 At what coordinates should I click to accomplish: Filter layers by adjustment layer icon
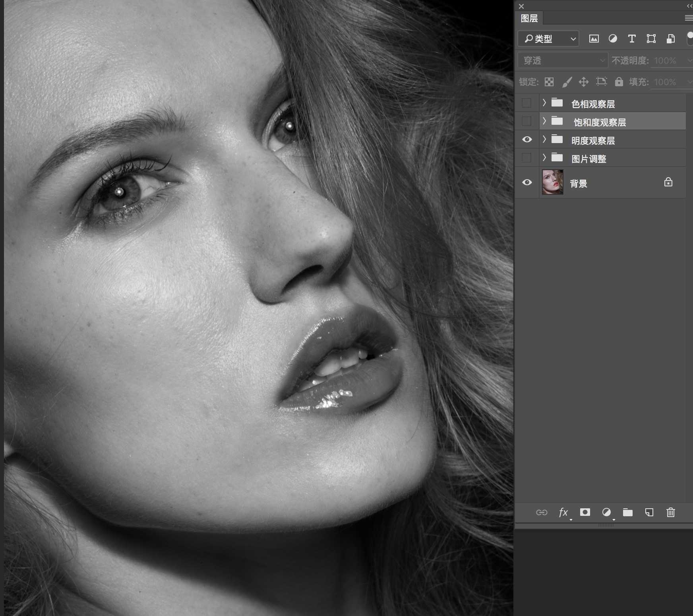click(613, 39)
